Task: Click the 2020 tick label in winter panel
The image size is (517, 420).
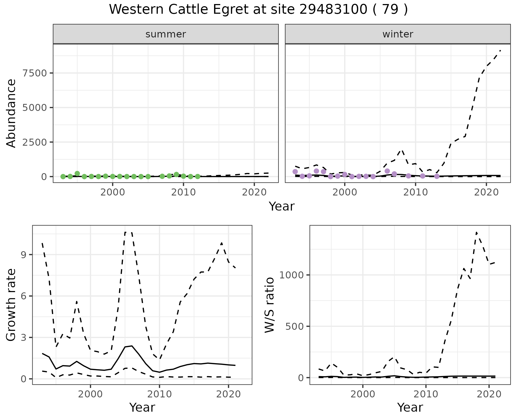Action: pyautogui.click(x=486, y=192)
